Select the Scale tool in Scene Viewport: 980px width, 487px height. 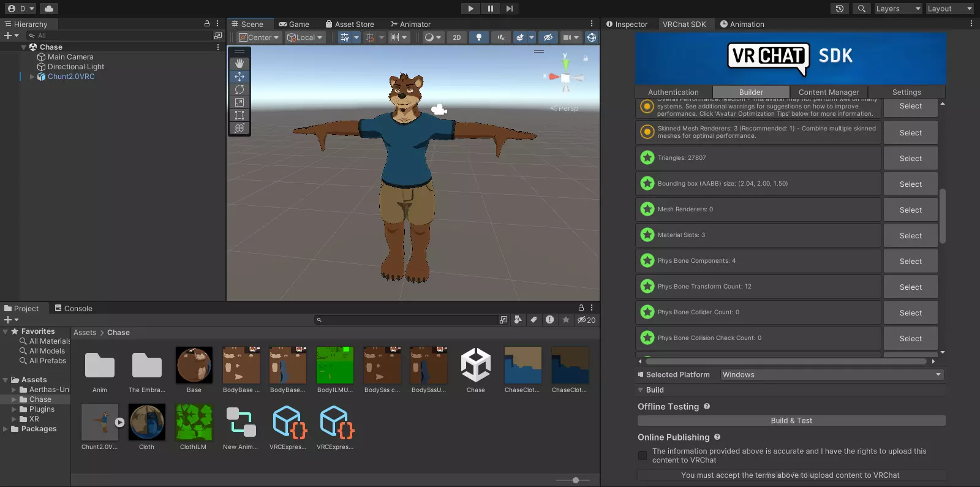click(239, 102)
